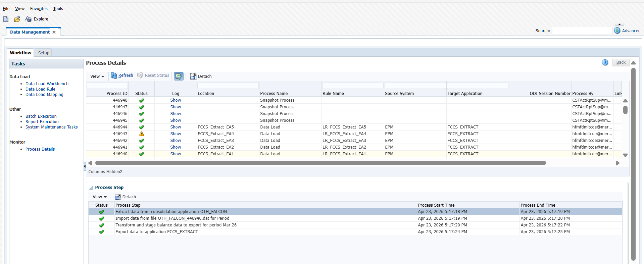The height and width of the screenshot is (264, 644).
Task: Click the Search input field
Action: click(x=582, y=31)
